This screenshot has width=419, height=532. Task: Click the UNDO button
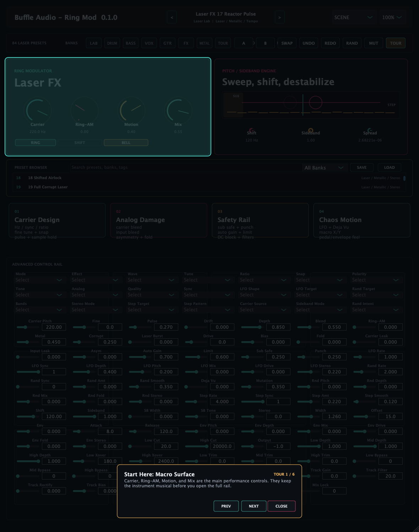click(x=309, y=43)
